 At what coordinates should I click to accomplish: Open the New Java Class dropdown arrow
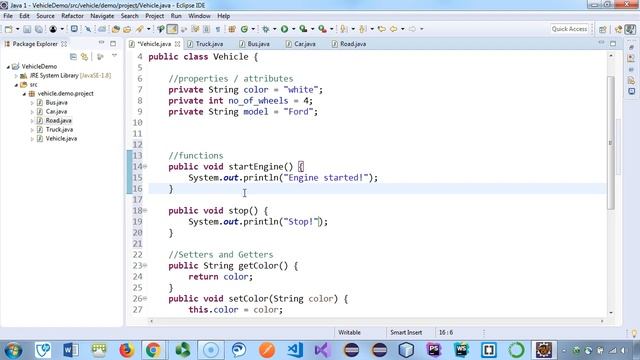pyautogui.click(x=253, y=29)
